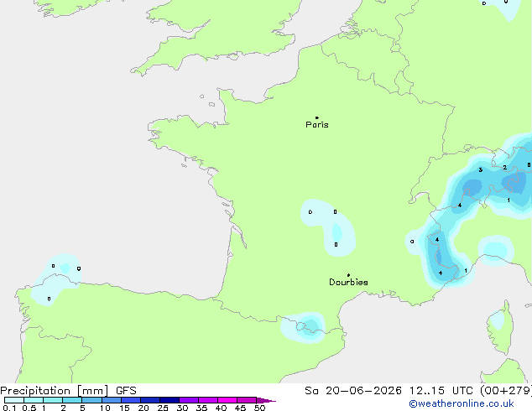
Task: Click the Dourbies location dot marker
Action: coord(348,275)
